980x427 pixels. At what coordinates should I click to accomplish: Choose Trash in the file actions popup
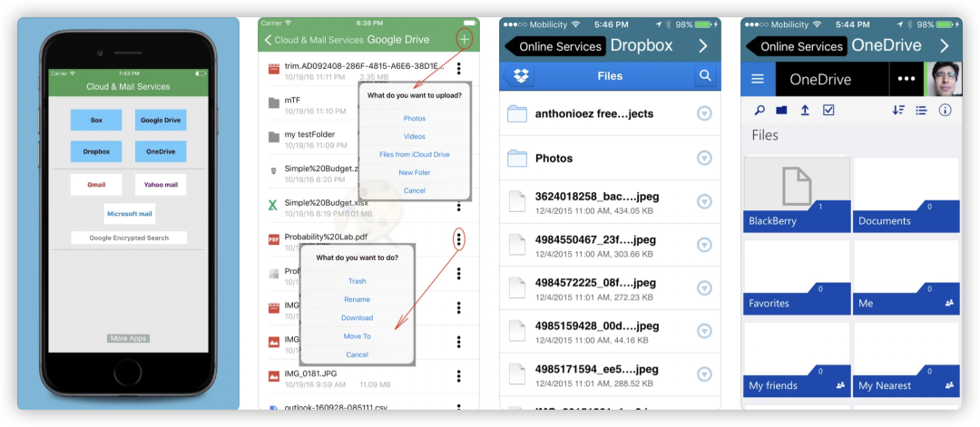click(x=357, y=281)
